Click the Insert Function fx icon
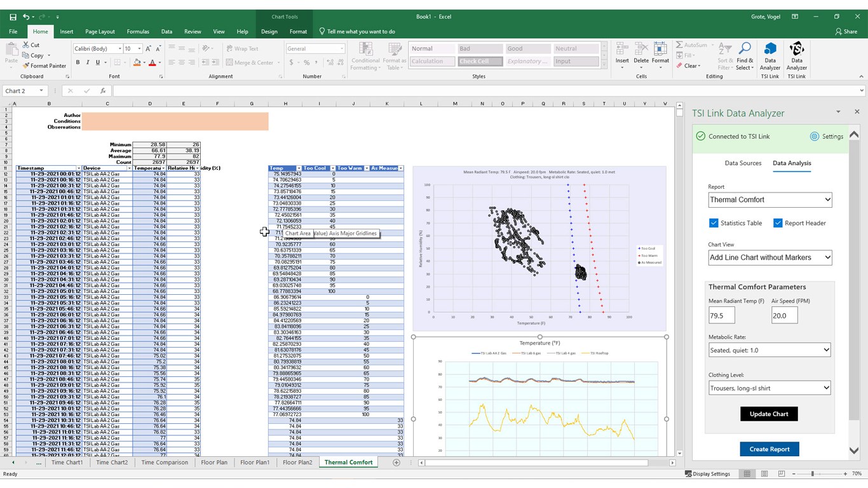The width and height of the screenshot is (868, 488). tap(103, 91)
